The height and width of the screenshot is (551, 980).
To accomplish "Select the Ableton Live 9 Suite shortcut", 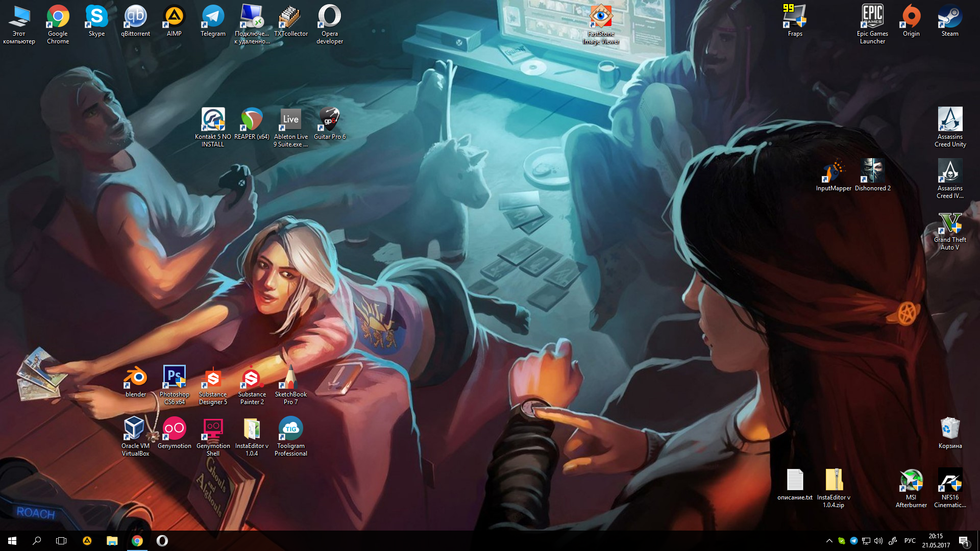I will click(291, 128).
